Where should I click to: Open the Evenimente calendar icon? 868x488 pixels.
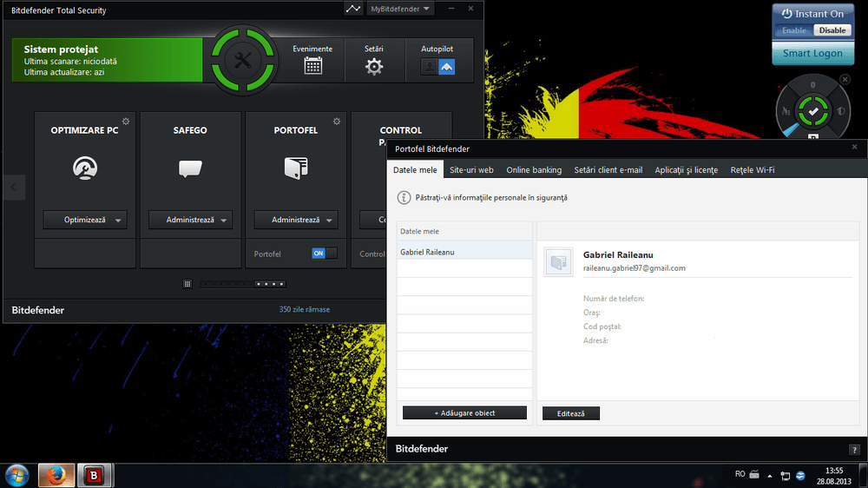pos(312,66)
